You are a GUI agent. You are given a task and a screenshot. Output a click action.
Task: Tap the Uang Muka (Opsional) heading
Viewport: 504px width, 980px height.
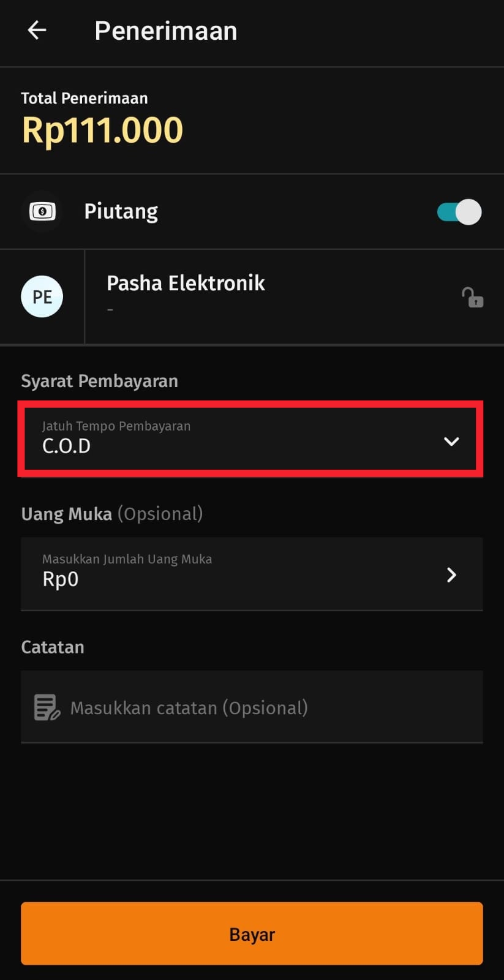[111, 513]
